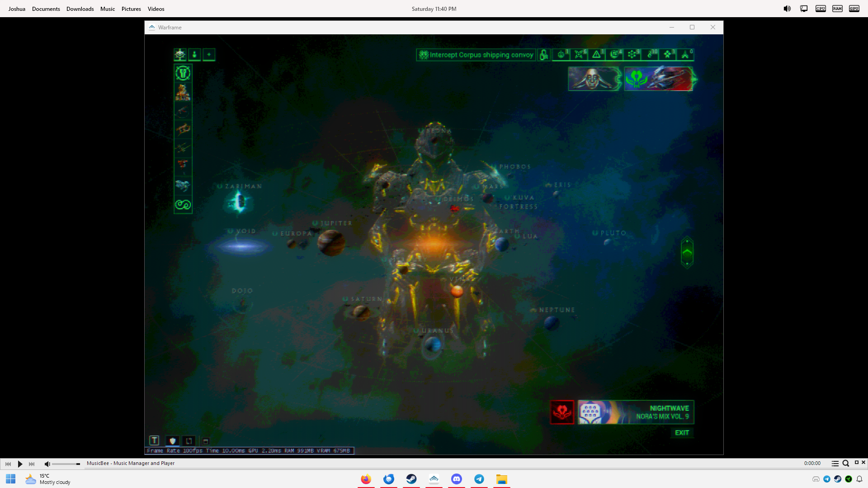Expand the green hexagonal arrow panel on right edge
This screenshot has height=488, width=868.
coord(687,253)
